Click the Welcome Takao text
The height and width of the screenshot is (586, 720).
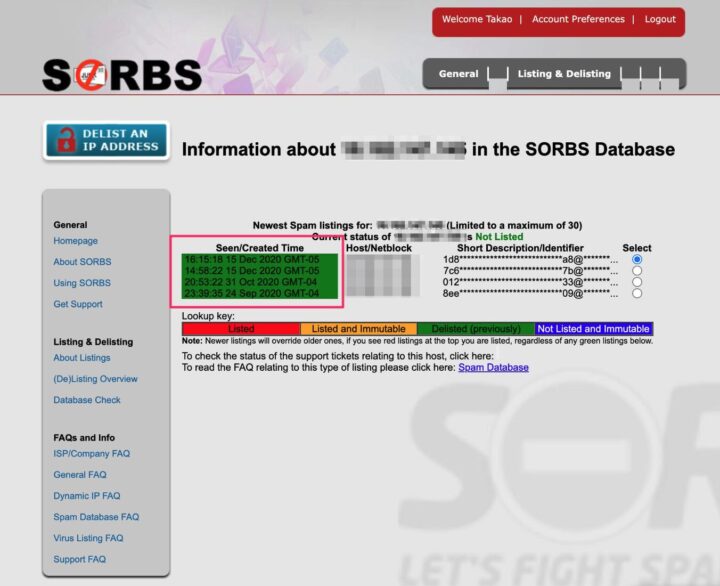[x=477, y=19]
